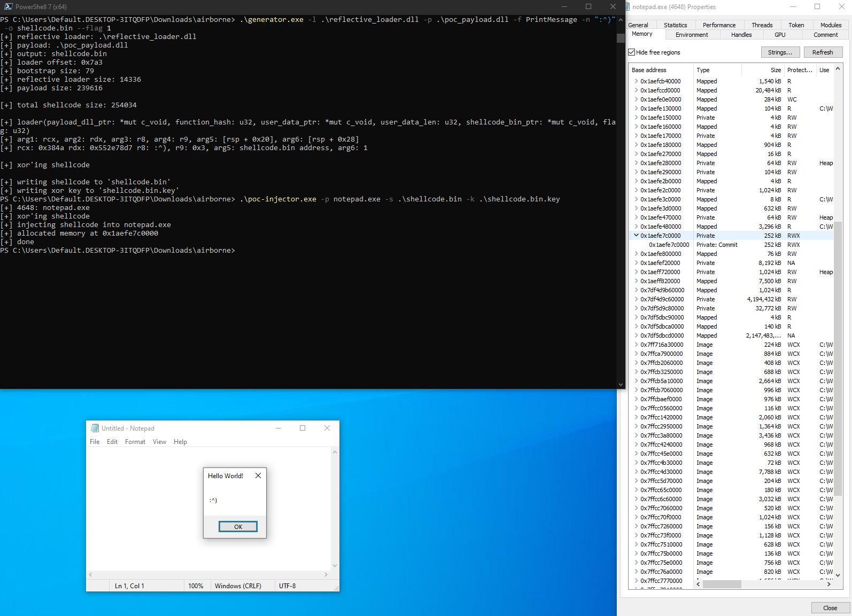Click Refresh in the Memory tab
This screenshot has width=852, height=616.
pyautogui.click(x=823, y=52)
